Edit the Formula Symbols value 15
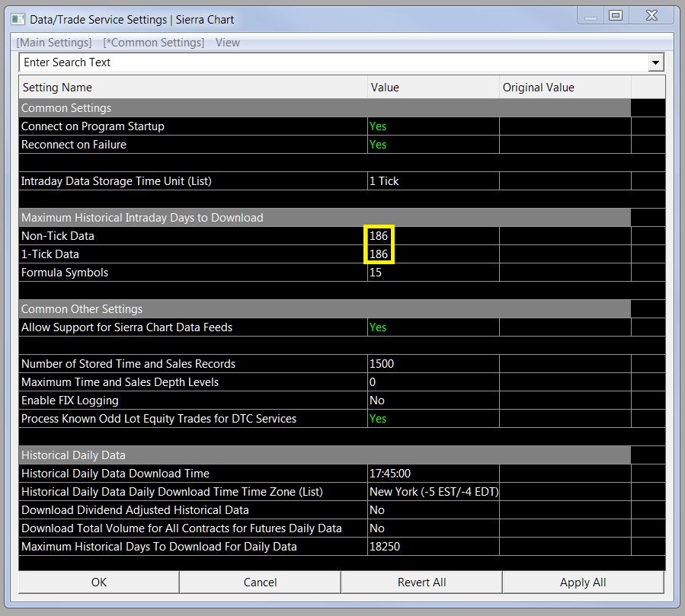This screenshot has width=685, height=616. point(433,273)
